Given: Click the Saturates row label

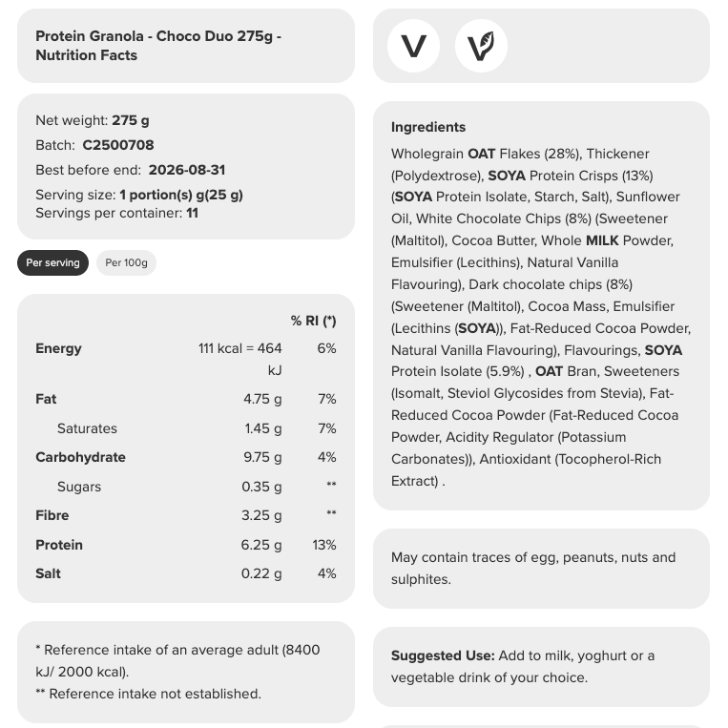Looking at the screenshot, I should point(87,428).
